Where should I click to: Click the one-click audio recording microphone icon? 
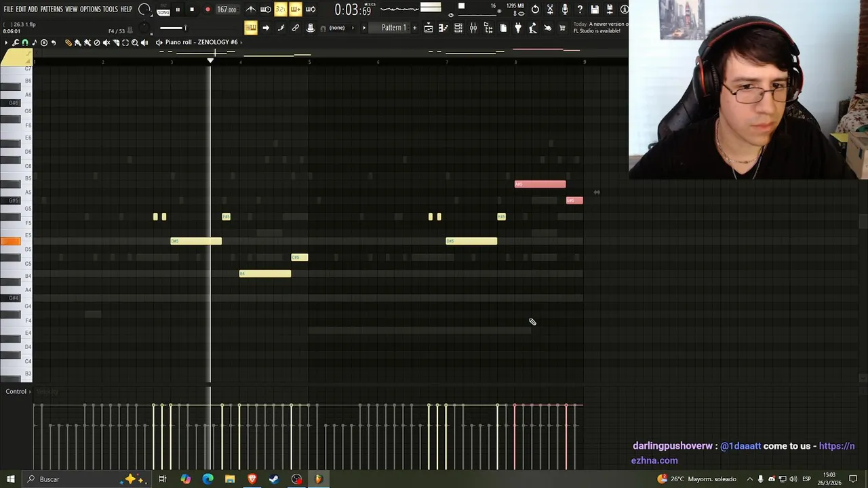(x=565, y=9)
